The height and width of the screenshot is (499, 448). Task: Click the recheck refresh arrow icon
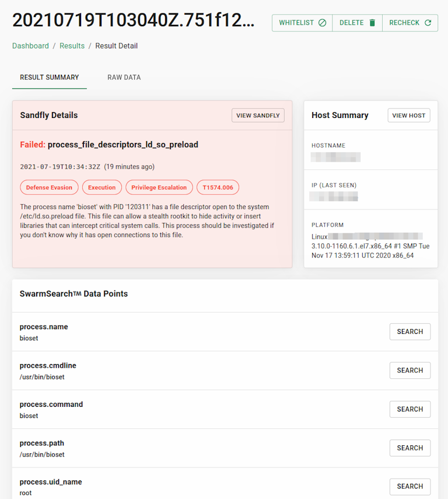coord(428,23)
